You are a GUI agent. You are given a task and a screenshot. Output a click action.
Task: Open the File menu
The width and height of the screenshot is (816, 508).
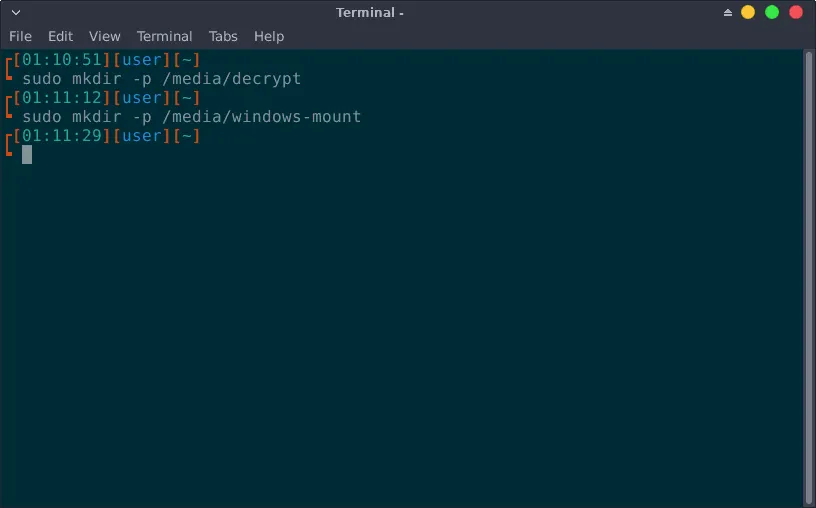coord(20,36)
